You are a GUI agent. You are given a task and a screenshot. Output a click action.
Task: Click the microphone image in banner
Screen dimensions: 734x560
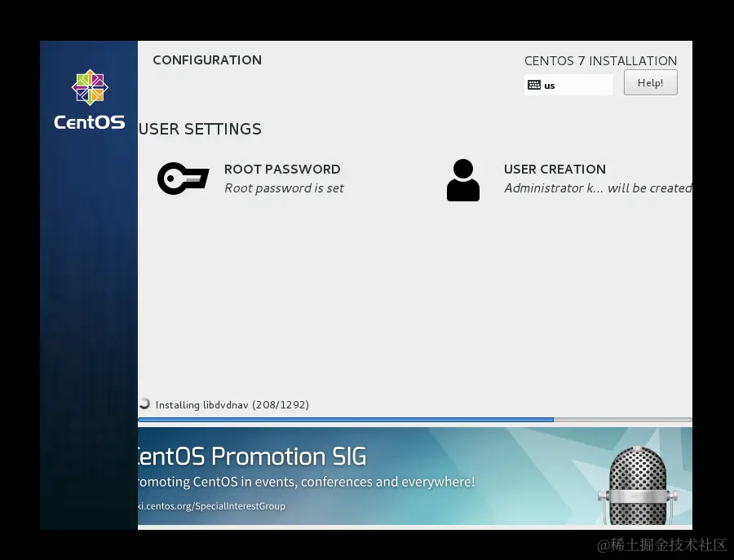pos(637,485)
